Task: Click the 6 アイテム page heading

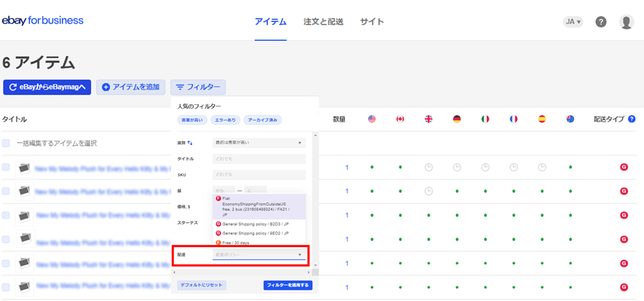Action: (x=39, y=62)
